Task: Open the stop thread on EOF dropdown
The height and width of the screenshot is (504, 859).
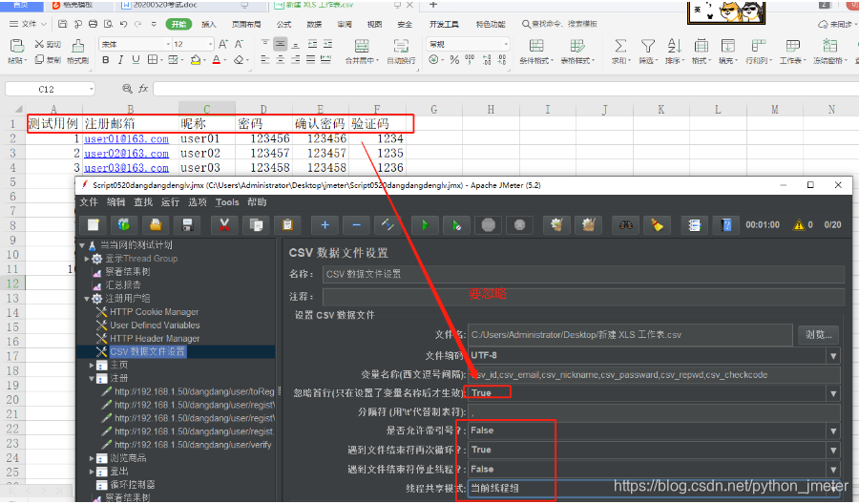Action: point(833,470)
